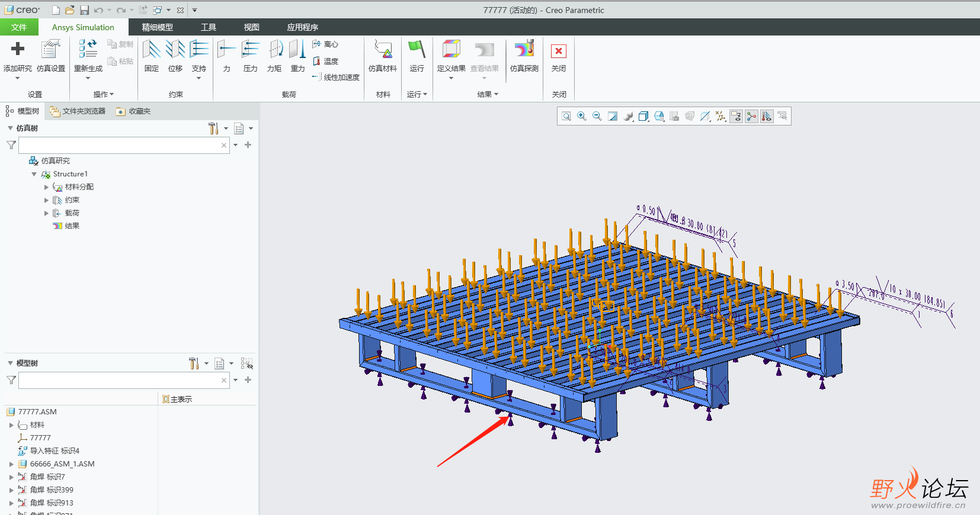Add a Pressure (压力) load
980x515 pixels.
251,56
